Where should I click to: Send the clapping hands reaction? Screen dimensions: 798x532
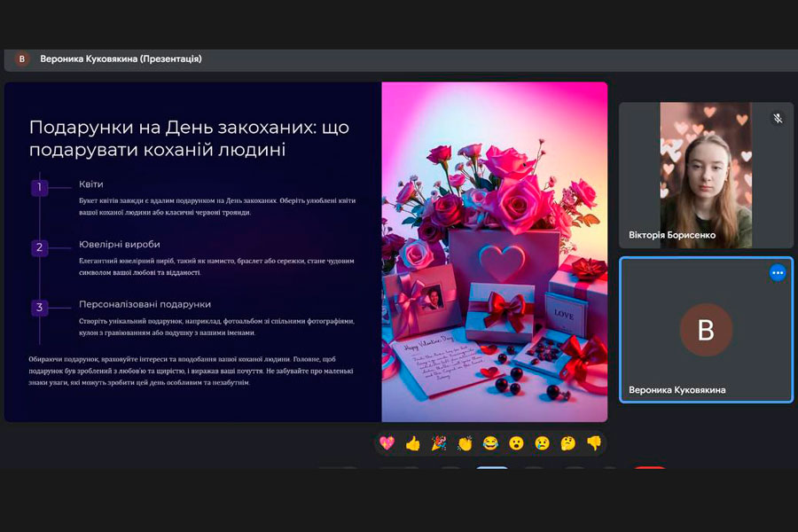pyautogui.click(x=465, y=443)
